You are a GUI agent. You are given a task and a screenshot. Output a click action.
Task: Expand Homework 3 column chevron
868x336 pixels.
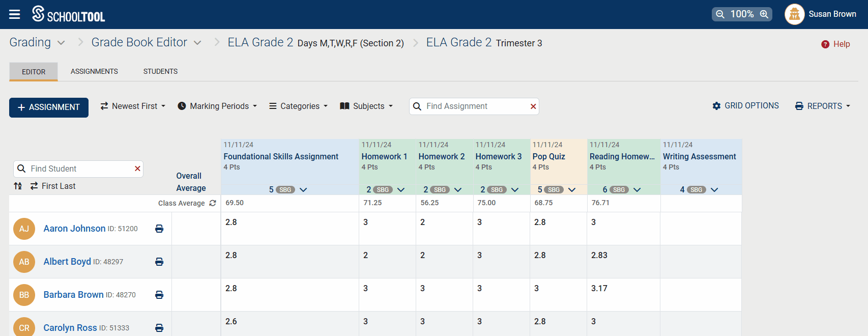(x=515, y=190)
